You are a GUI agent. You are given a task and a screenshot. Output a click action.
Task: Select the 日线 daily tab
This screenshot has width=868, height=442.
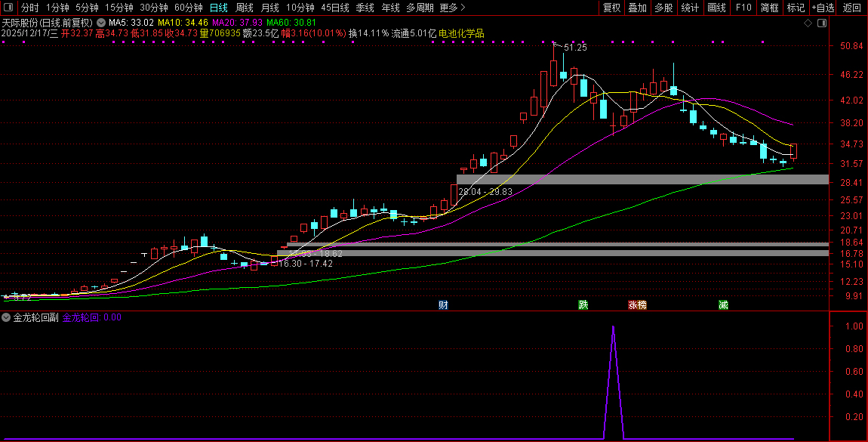pos(219,8)
